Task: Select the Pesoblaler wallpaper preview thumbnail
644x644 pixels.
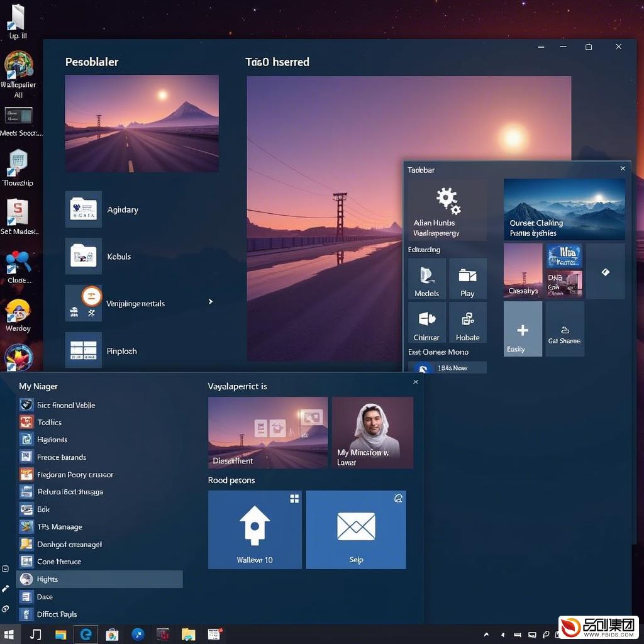Action: click(142, 123)
